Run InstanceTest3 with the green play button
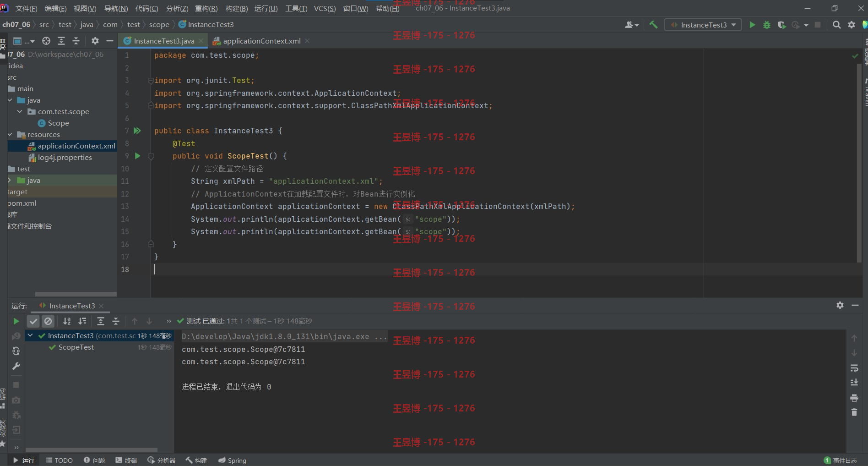 [752, 25]
